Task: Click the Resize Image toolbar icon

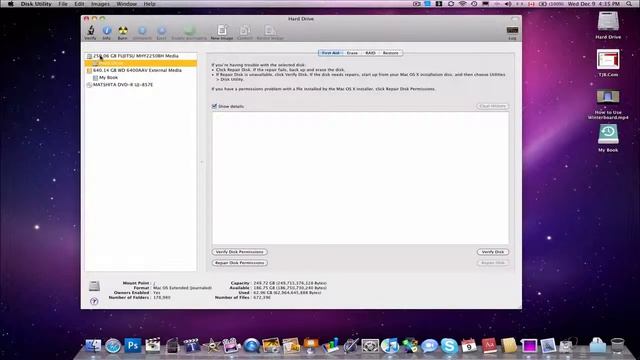Action: 270,32
